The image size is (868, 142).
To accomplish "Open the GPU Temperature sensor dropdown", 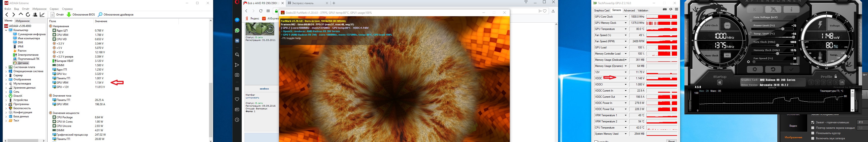I will click(x=626, y=29).
